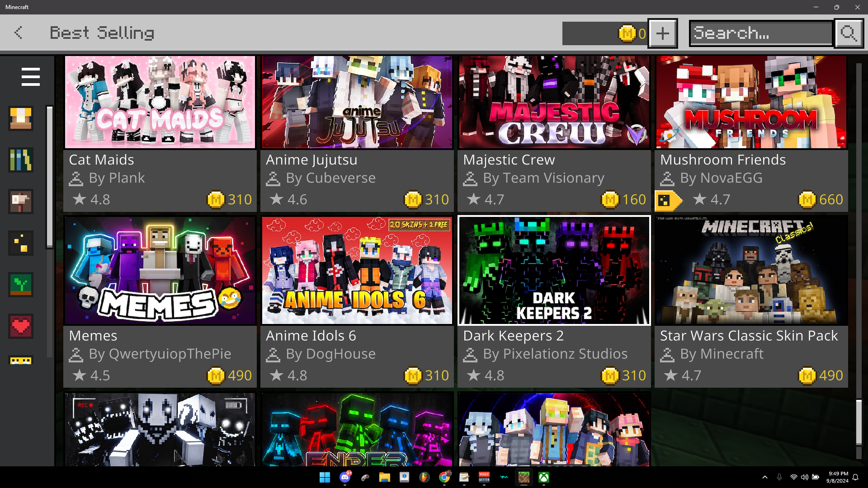Click the magnifying glass search button

point(849,33)
